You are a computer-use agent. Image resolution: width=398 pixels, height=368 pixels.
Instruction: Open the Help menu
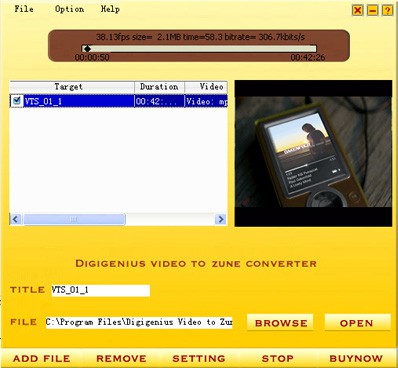[x=110, y=9]
